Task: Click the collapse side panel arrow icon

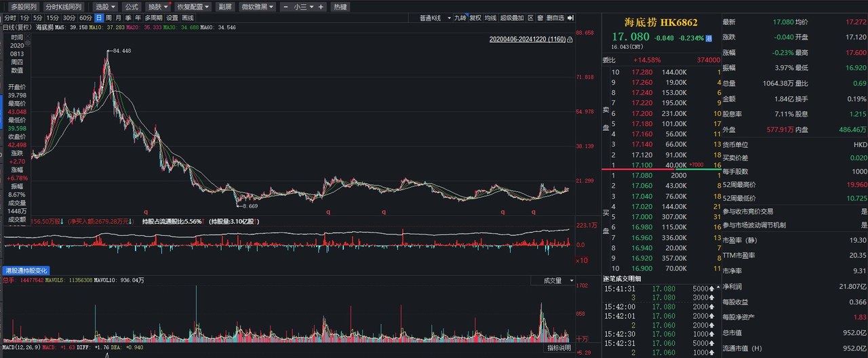Action: pyautogui.click(x=570, y=18)
